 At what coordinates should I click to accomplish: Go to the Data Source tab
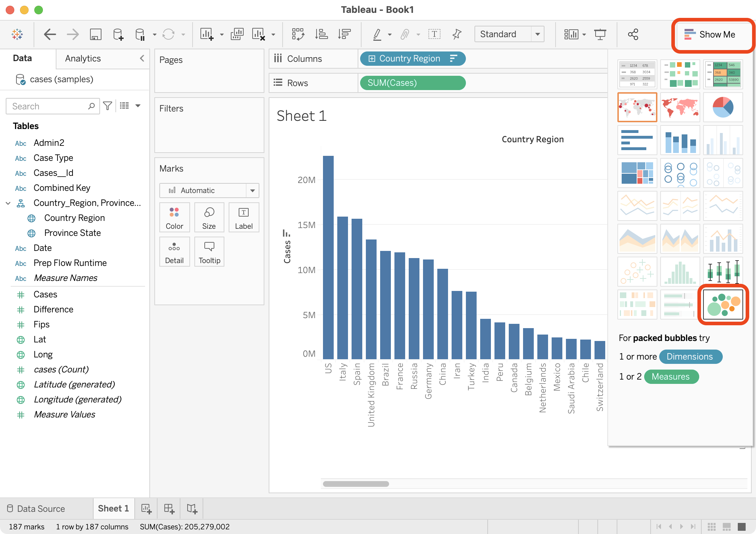tap(36, 508)
